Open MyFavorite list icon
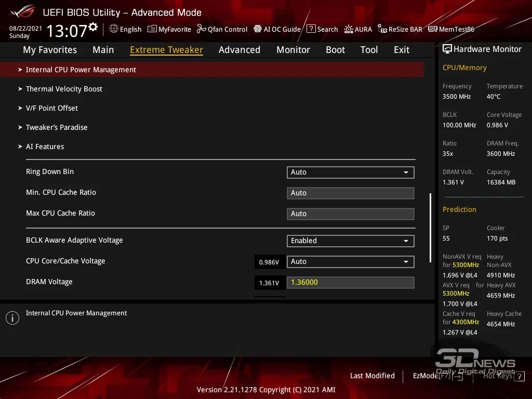 pos(152,29)
